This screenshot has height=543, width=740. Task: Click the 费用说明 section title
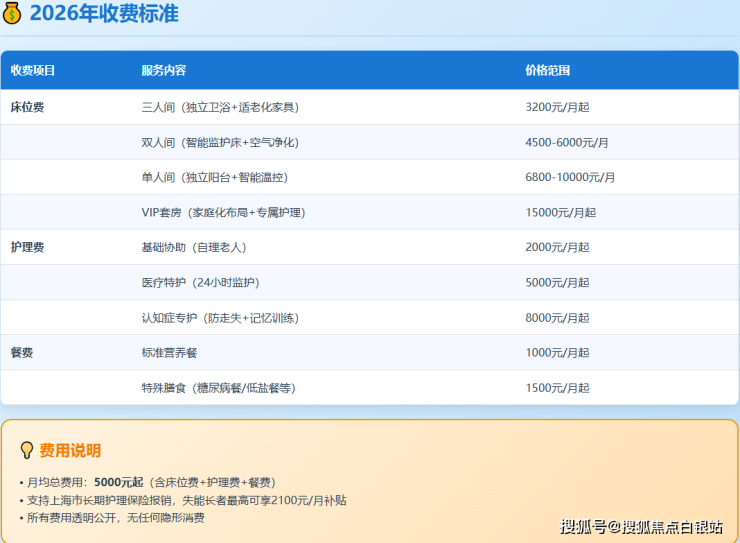[70, 451]
